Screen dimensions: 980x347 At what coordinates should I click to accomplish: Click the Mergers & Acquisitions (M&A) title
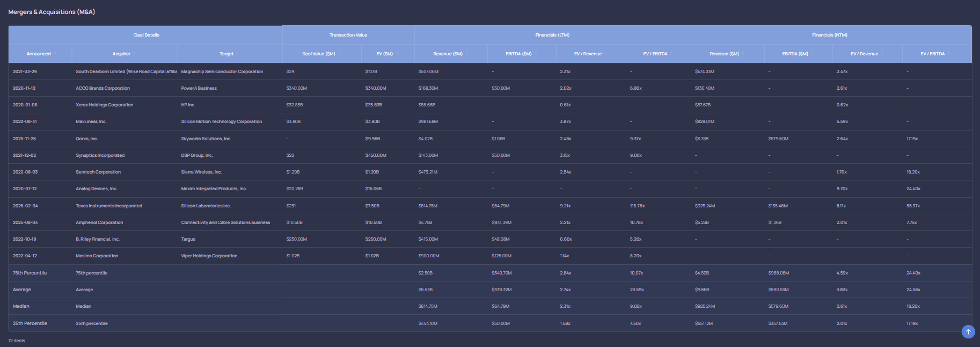(52, 12)
